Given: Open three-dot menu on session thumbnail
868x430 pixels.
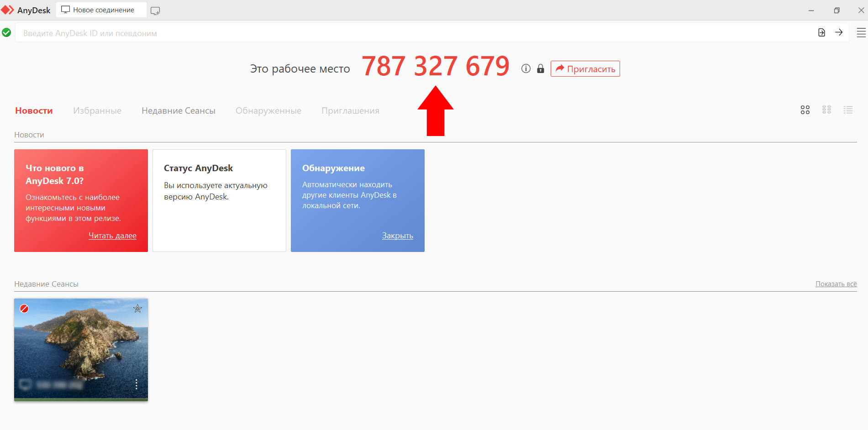Looking at the screenshot, I should (x=136, y=384).
